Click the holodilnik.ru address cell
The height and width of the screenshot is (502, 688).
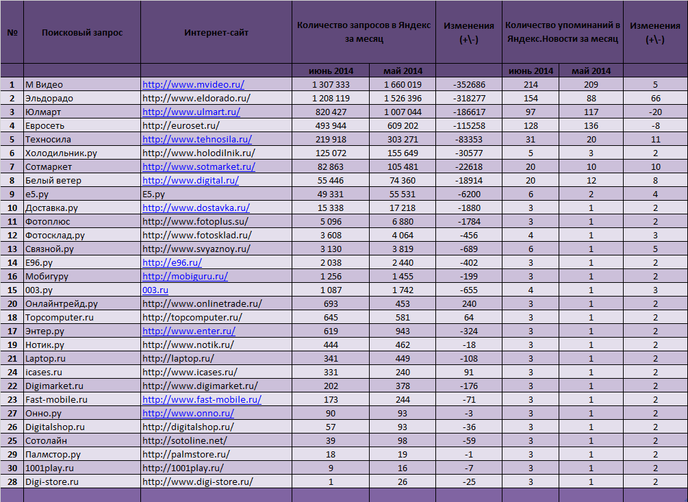pyautogui.click(x=216, y=153)
